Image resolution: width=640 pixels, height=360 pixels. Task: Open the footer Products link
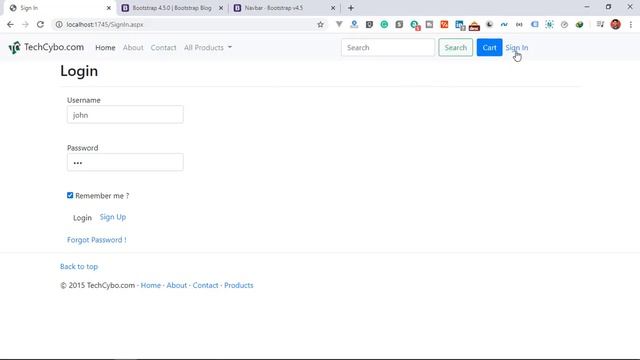(x=239, y=285)
